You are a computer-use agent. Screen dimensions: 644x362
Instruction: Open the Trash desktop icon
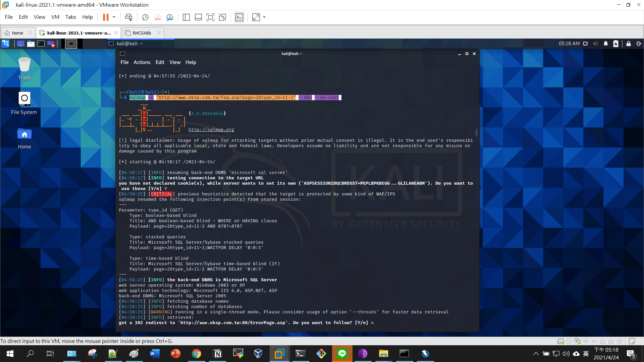click(24, 69)
